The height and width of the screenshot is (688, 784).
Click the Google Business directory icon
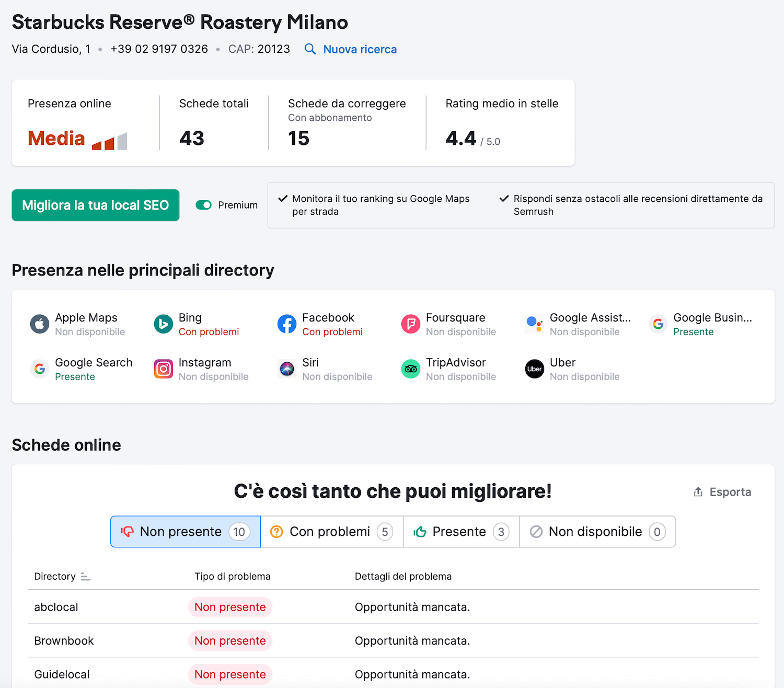click(x=658, y=324)
